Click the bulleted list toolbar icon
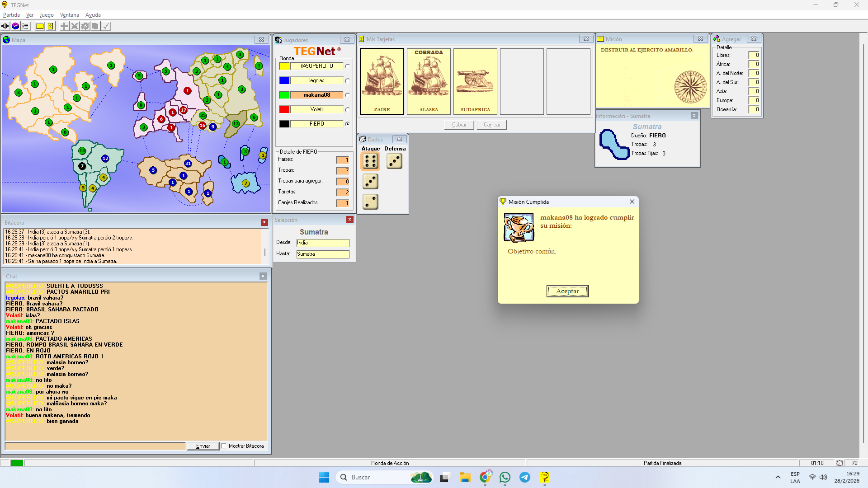 pyautogui.click(x=25, y=26)
